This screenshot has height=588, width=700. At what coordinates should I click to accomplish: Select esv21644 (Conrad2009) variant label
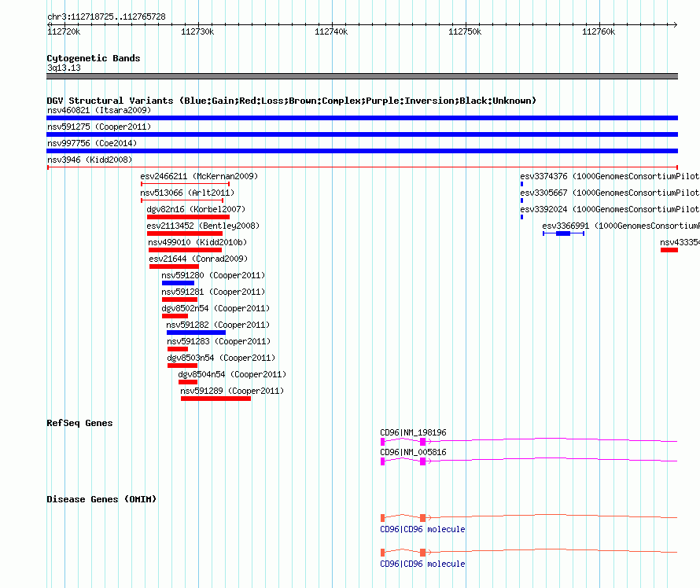click(198, 259)
